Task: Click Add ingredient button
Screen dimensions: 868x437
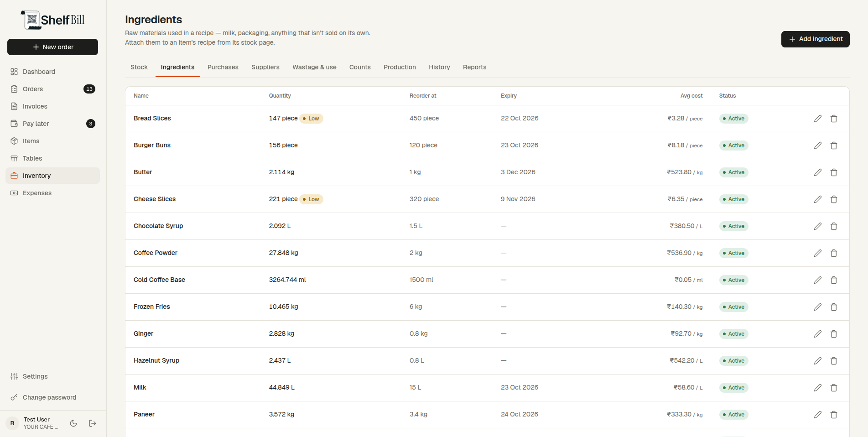Action: click(816, 39)
